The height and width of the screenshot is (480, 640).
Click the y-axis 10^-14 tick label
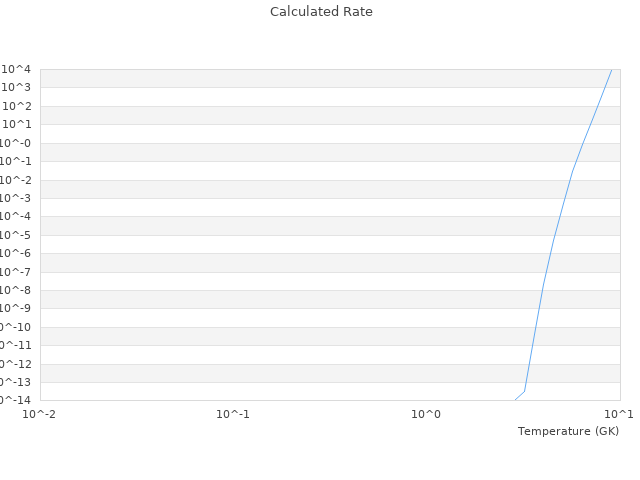point(13,400)
